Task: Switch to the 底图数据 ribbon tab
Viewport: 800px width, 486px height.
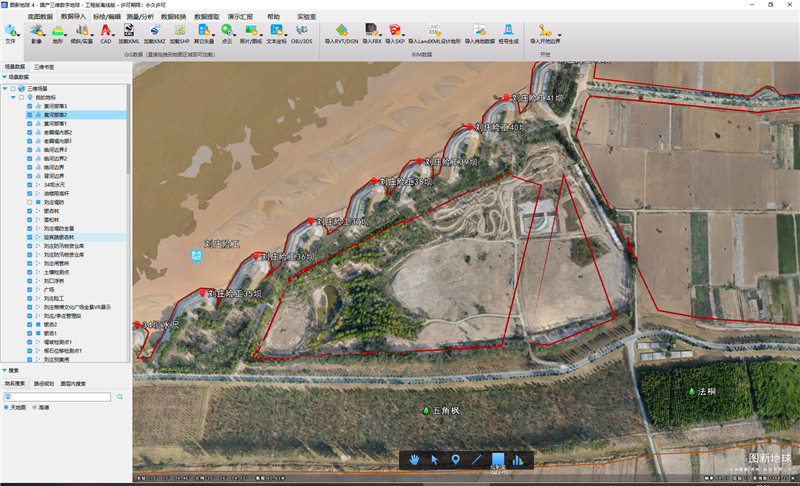Action: point(40,17)
